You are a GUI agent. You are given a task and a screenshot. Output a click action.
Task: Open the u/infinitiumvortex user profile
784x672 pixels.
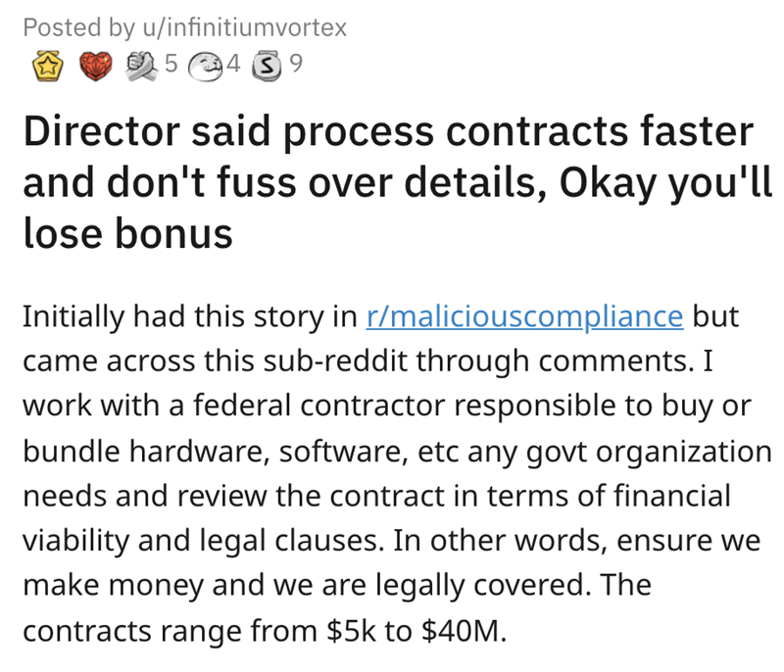click(x=232, y=27)
